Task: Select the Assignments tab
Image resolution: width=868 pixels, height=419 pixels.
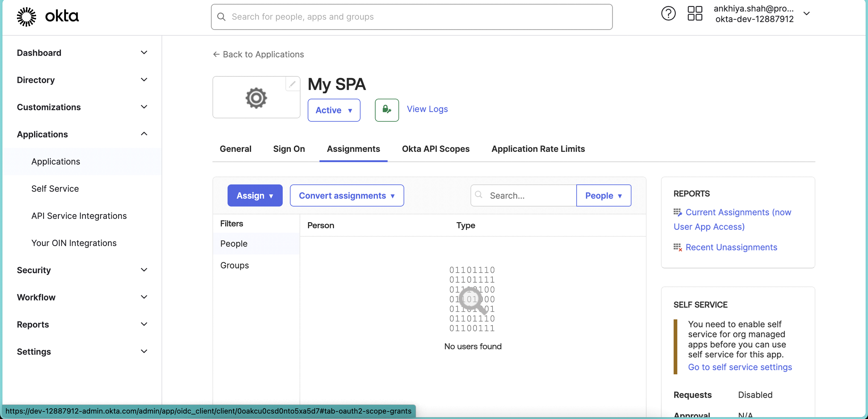Action: pos(353,149)
